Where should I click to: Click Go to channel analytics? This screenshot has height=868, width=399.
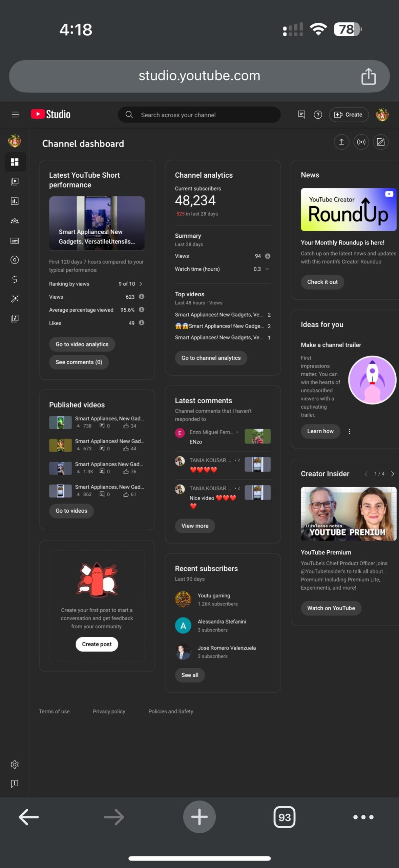pyautogui.click(x=211, y=358)
